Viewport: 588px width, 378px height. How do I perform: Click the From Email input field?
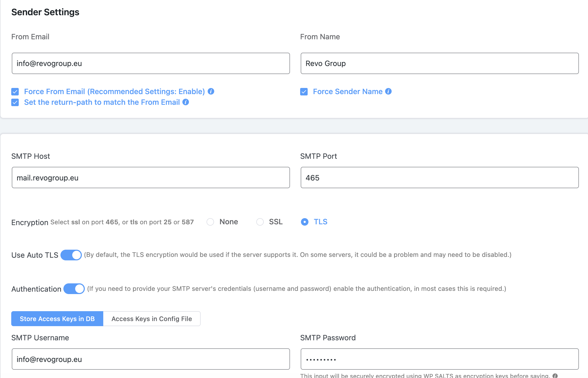tap(151, 63)
